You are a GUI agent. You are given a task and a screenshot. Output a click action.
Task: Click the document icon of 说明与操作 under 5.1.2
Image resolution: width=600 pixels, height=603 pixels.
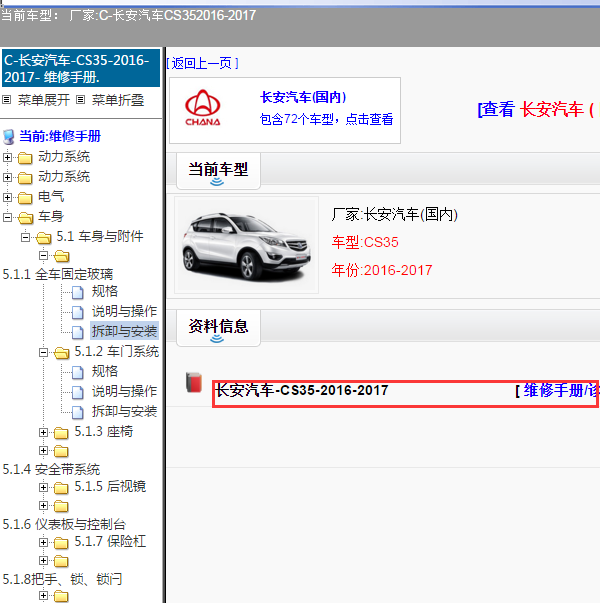pos(78,392)
